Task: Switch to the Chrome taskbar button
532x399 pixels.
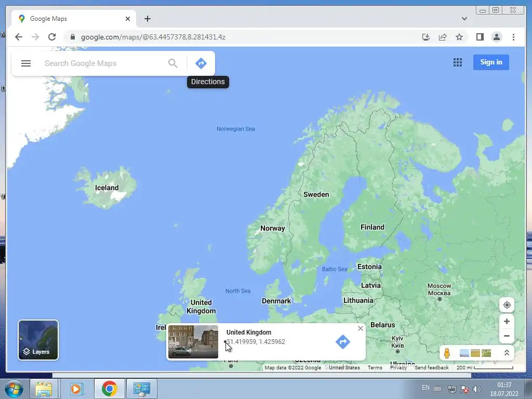Action: tap(109, 389)
